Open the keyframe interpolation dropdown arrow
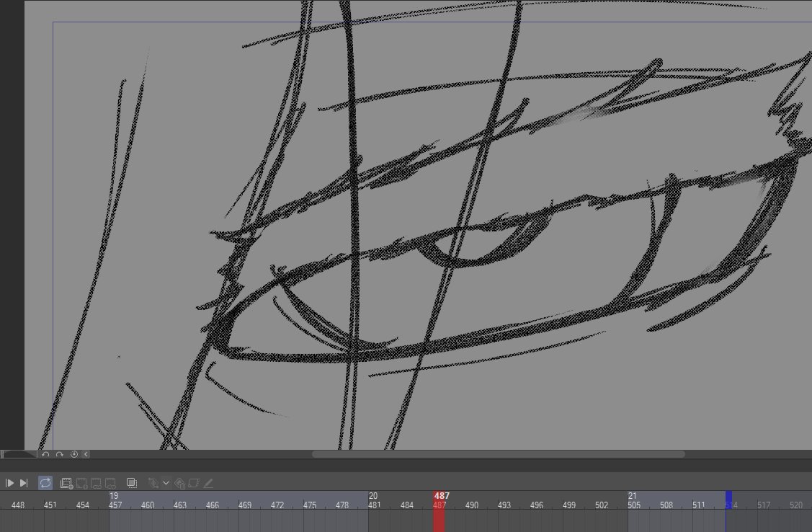This screenshot has width=812, height=532. [166, 483]
